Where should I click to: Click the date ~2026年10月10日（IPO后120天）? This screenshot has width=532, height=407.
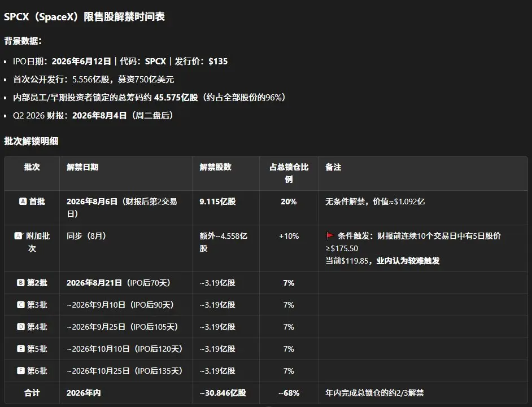click(124, 349)
